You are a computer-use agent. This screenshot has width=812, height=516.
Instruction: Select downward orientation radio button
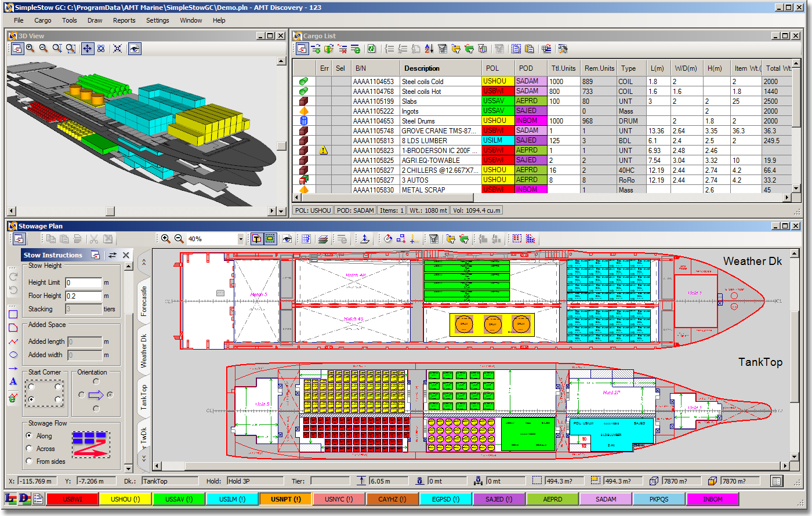point(96,408)
